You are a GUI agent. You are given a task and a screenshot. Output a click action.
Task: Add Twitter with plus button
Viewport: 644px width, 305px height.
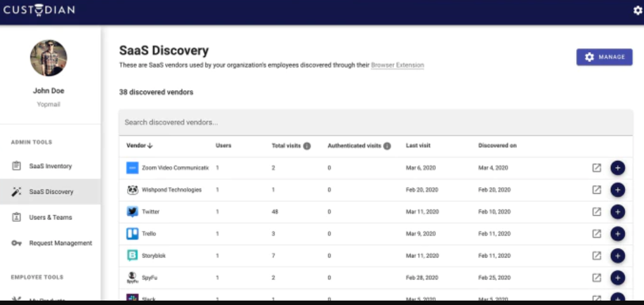click(x=618, y=212)
